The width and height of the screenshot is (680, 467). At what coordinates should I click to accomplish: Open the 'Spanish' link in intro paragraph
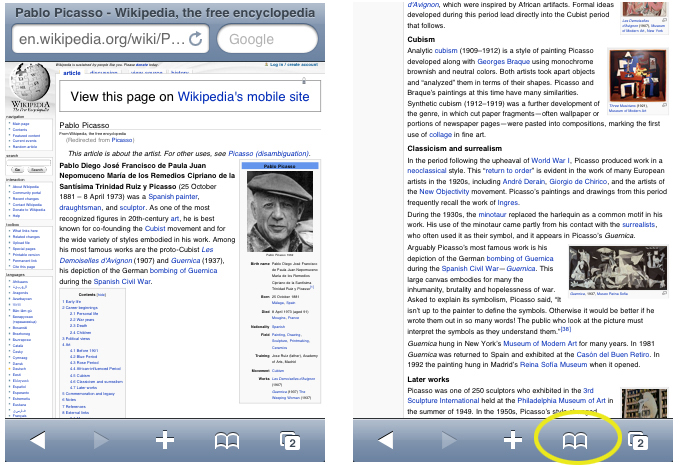(x=160, y=197)
